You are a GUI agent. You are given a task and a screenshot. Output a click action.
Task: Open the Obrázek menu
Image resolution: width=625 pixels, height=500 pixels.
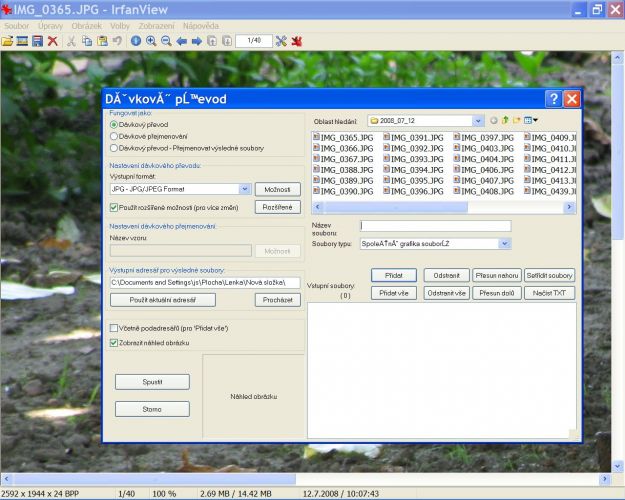point(86,26)
